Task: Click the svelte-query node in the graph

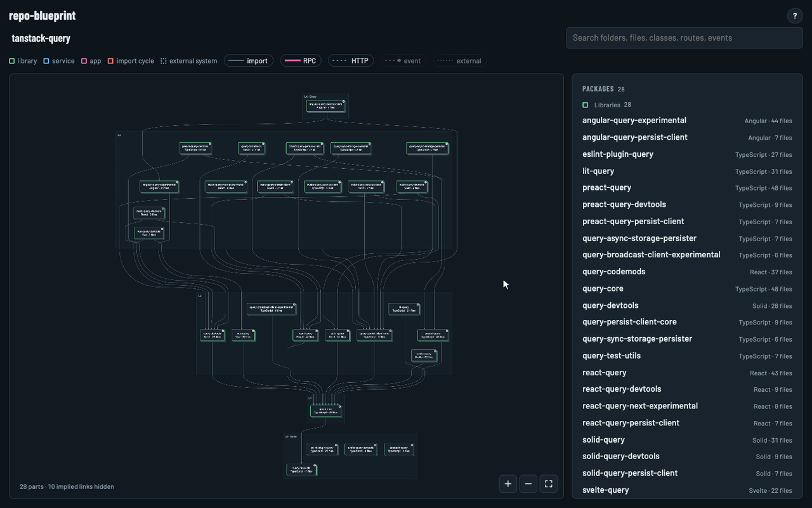Action: [424, 356]
